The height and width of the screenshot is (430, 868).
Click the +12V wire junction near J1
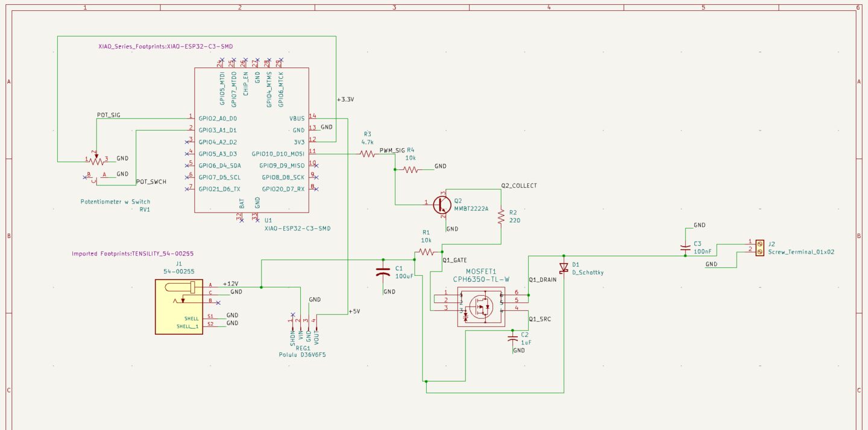tap(261, 287)
